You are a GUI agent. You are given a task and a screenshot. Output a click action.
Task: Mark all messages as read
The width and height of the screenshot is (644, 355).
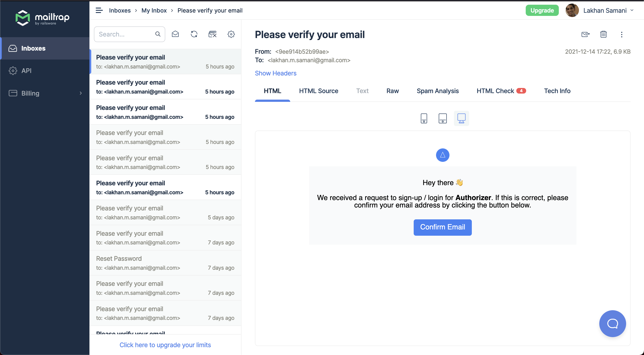click(175, 34)
